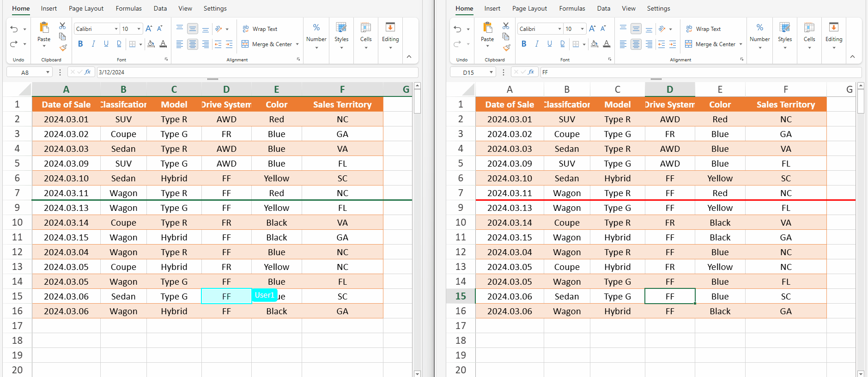This screenshot has height=377, width=868.
Task: Click Middle Align icon in right window
Action: (x=636, y=29)
